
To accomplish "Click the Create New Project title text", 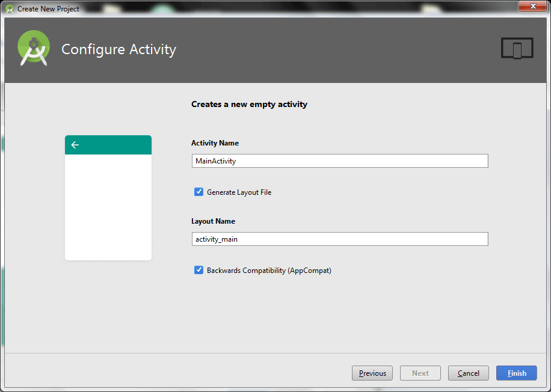I will [x=48, y=9].
